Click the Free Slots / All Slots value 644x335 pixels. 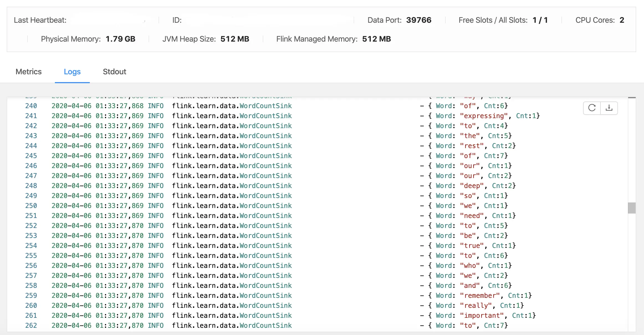pyautogui.click(x=540, y=20)
